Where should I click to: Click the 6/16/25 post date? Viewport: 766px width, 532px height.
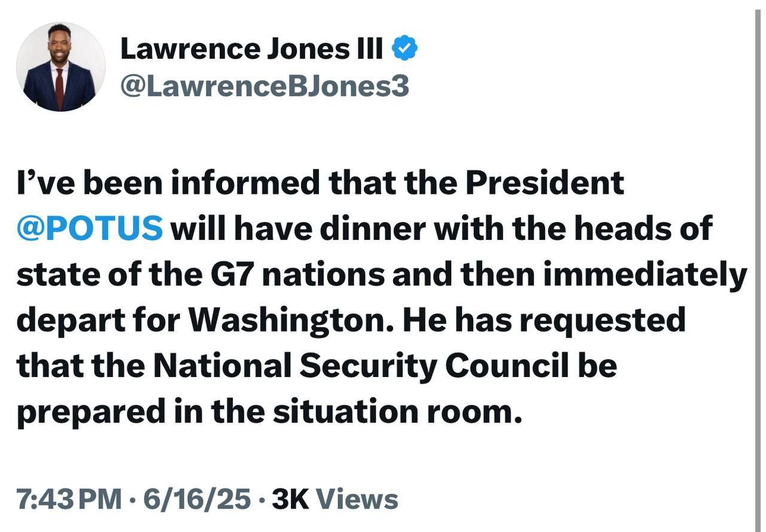click(x=195, y=499)
